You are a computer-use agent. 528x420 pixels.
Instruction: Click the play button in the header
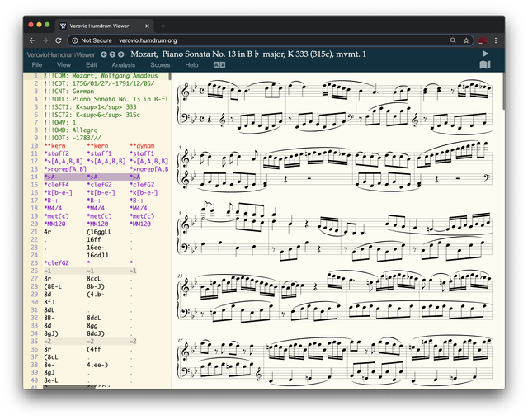(485, 54)
